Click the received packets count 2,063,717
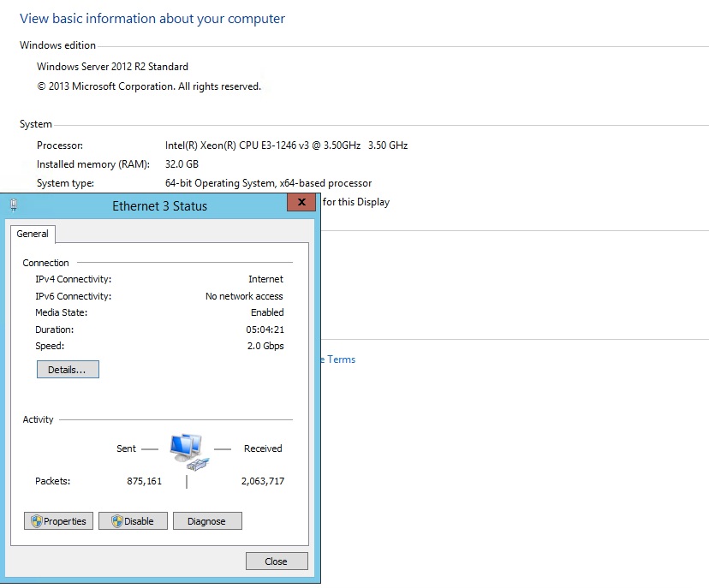 tap(263, 481)
